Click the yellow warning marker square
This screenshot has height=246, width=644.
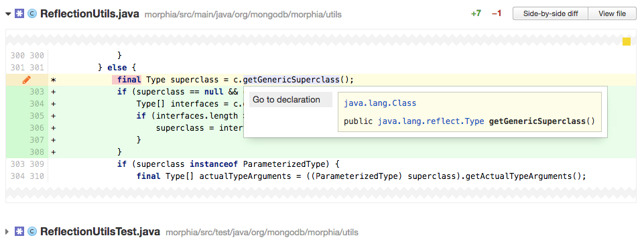(627, 41)
